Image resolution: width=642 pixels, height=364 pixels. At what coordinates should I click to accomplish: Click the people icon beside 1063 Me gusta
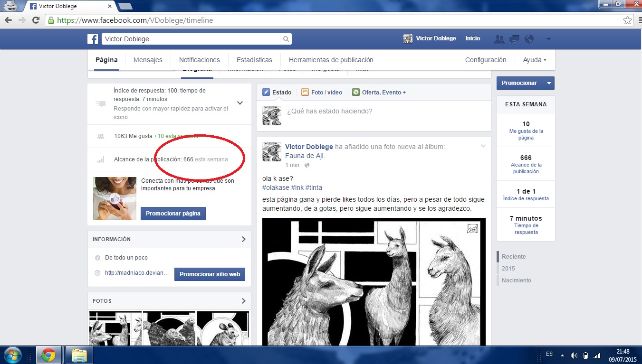[100, 136]
